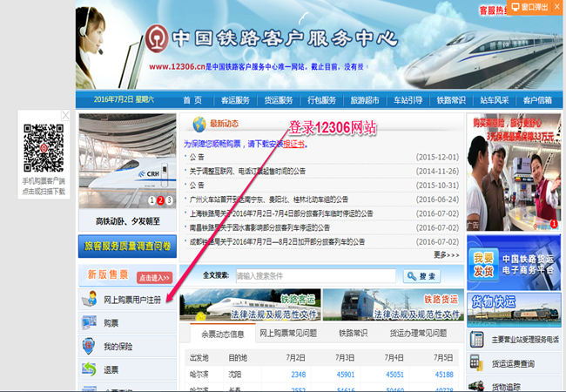This screenshot has height=392, width=566.
Task: Open the 南昌铁路局 notice link
Action: coord(259,227)
